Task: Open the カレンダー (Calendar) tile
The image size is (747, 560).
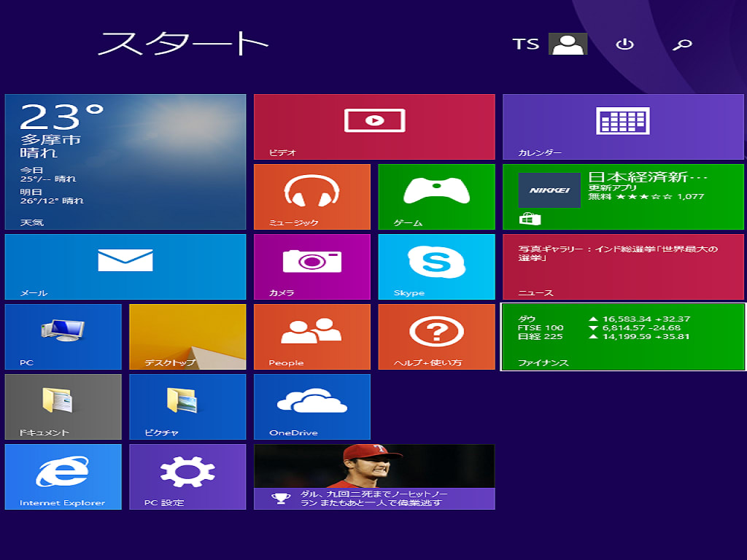Action: (623, 127)
